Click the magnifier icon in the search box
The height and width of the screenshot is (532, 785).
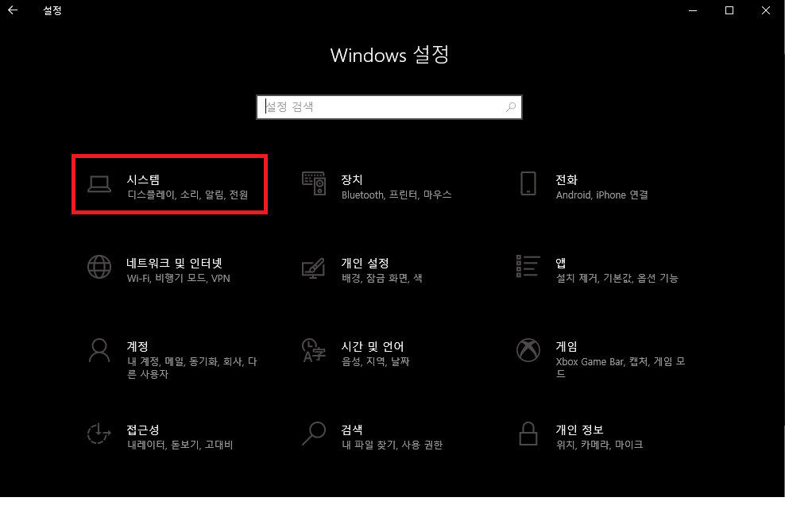(x=511, y=106)
